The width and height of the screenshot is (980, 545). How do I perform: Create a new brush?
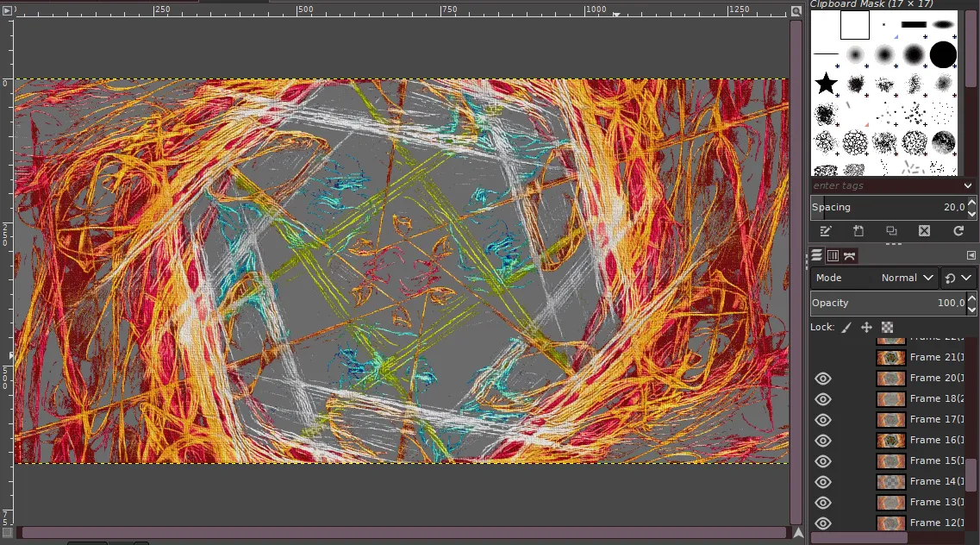click(x=858, y=231)
